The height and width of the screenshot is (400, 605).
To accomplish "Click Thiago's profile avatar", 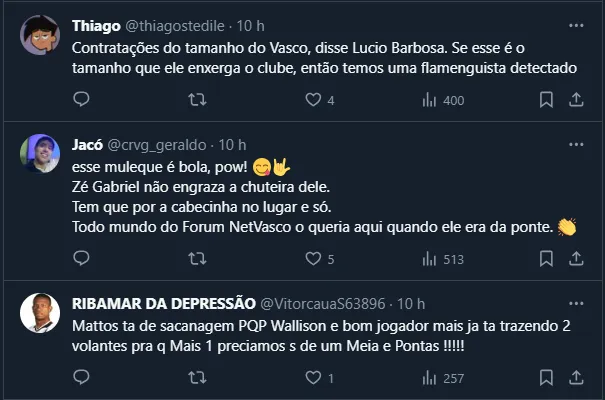I will point(41,35).
